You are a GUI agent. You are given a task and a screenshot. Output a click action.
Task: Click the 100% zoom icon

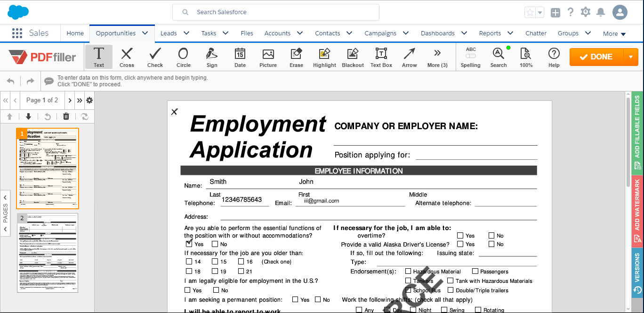[526, 57]
